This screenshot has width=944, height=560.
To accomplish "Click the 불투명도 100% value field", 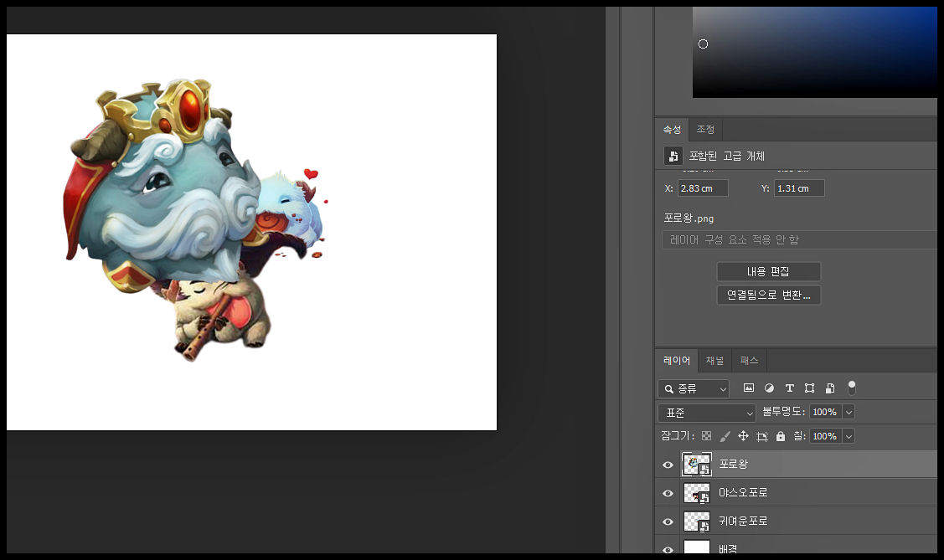I will (825, 412).
